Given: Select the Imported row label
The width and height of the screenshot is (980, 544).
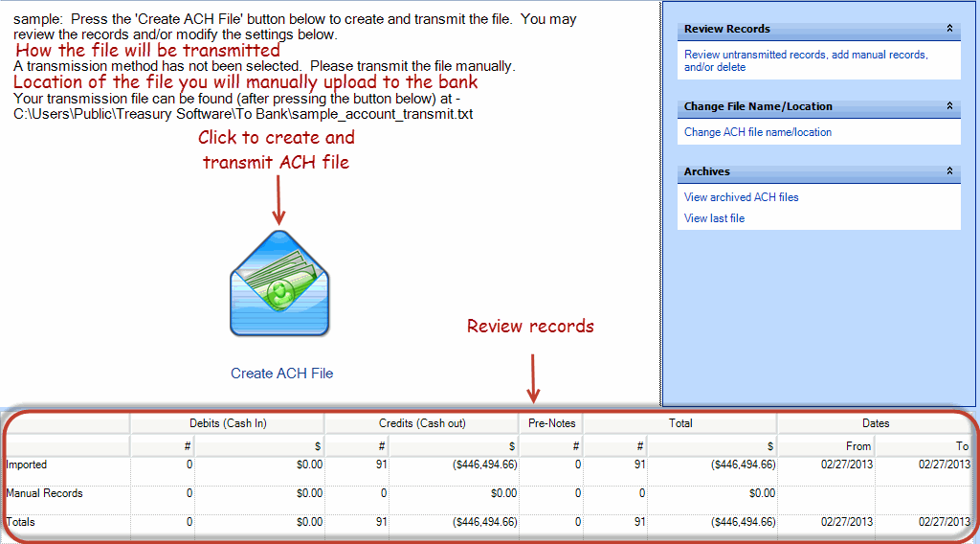Looking at the screenshot, I should (x=26, y=465).
